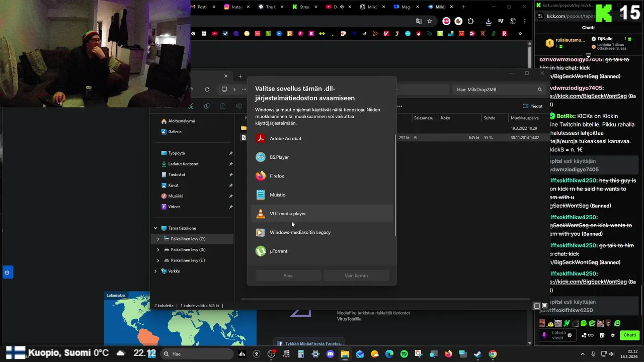
Task: Open Chrome three-dot menu
Action: click(x=525, y=21)
